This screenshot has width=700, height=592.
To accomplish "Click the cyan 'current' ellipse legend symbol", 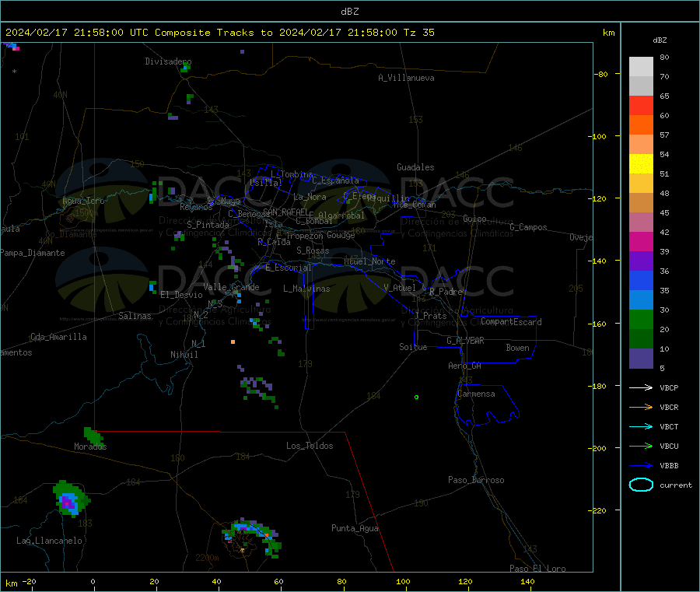I will click(641, 485).
